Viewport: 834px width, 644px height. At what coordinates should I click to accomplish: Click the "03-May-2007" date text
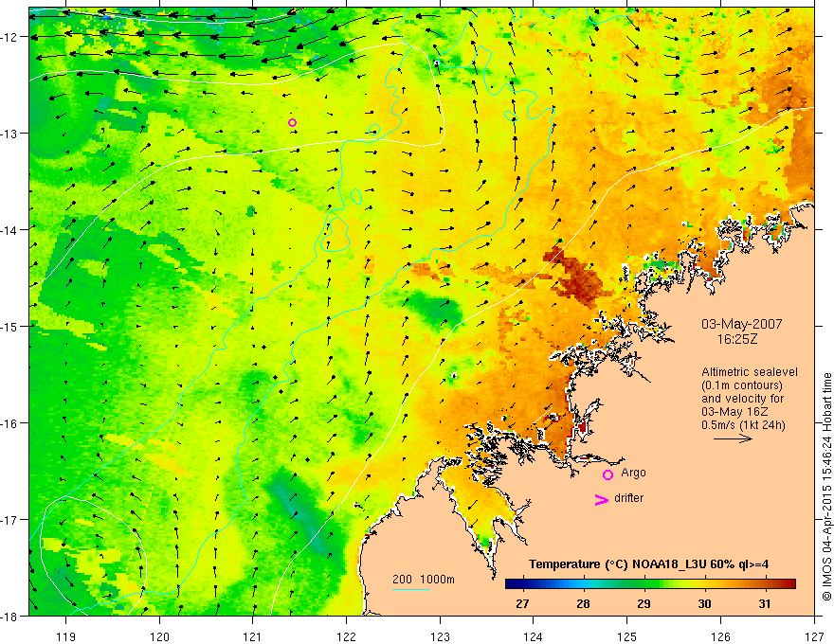point(741,324)
